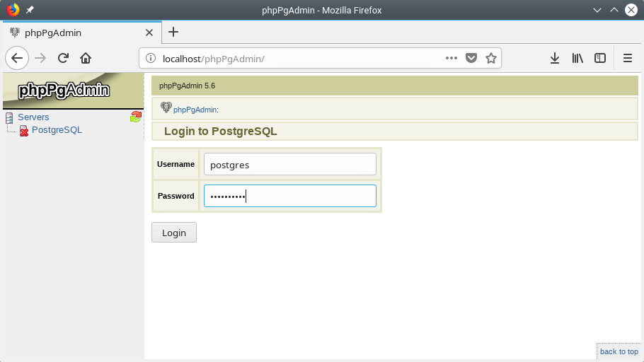The height and width of the screenshot is (362, 644).
Task: Open the Firefox library view
Action: (x=577, y=58)
